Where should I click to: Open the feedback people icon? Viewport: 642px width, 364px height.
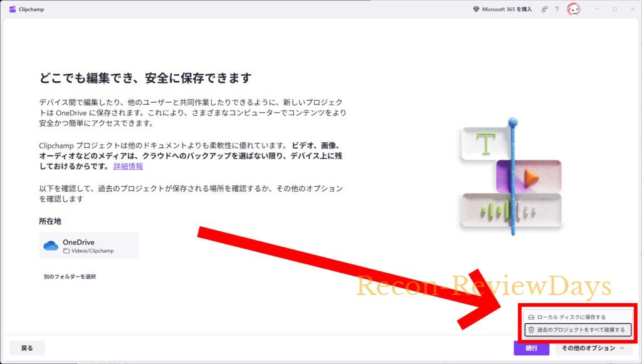[545, 9]
